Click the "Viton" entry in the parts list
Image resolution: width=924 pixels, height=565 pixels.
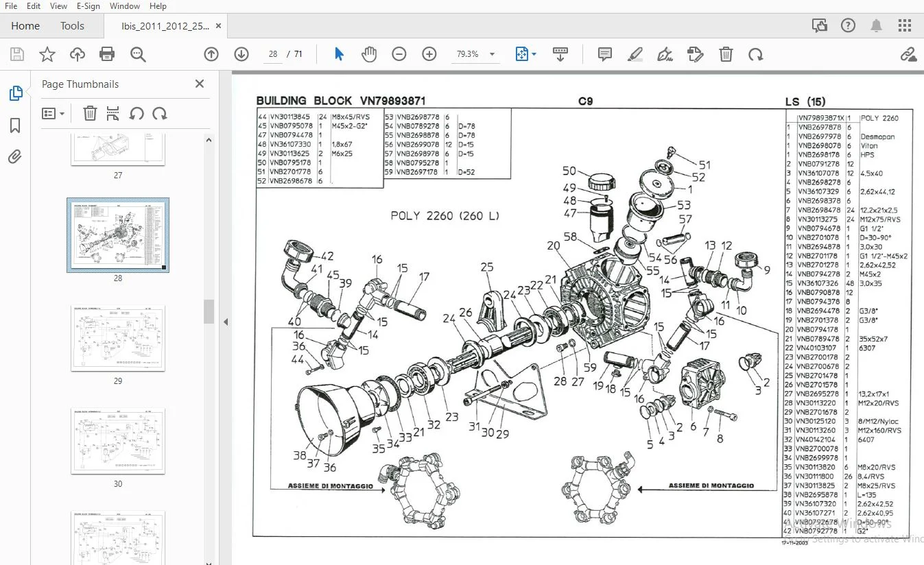pos(869,146)
